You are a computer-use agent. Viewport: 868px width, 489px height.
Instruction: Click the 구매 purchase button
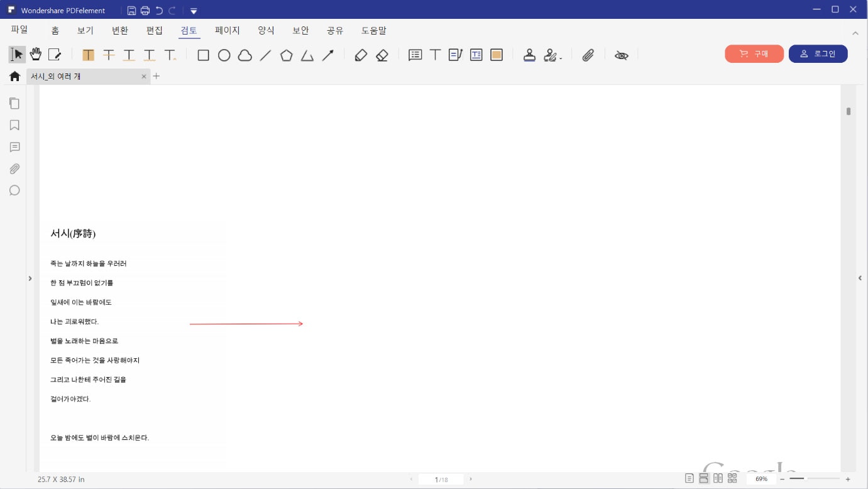tap(754, 54)
